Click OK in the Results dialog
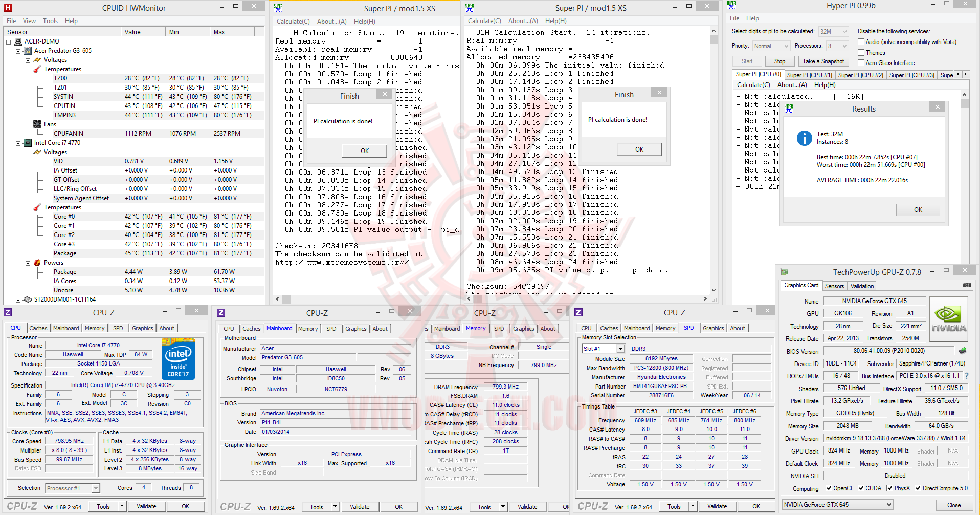This screenshot has width=980, height=515. point(918,210)
